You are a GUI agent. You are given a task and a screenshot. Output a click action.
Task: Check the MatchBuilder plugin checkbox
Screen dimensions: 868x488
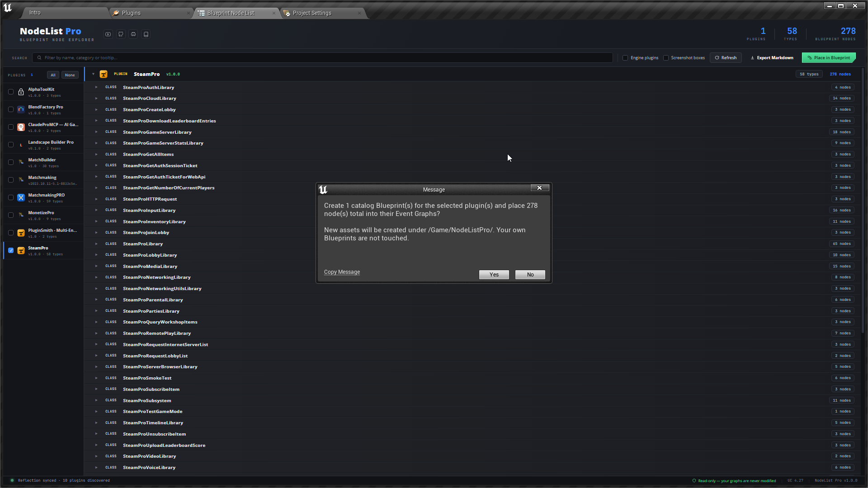coord(11,162)
